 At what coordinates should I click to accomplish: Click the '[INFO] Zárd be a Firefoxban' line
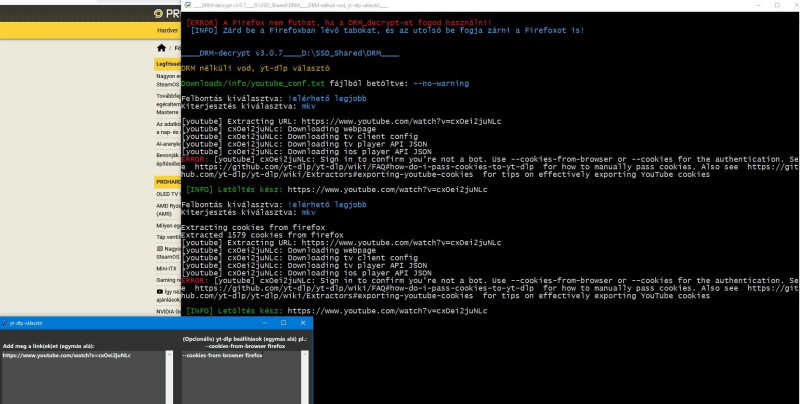(x=388, y=30)
